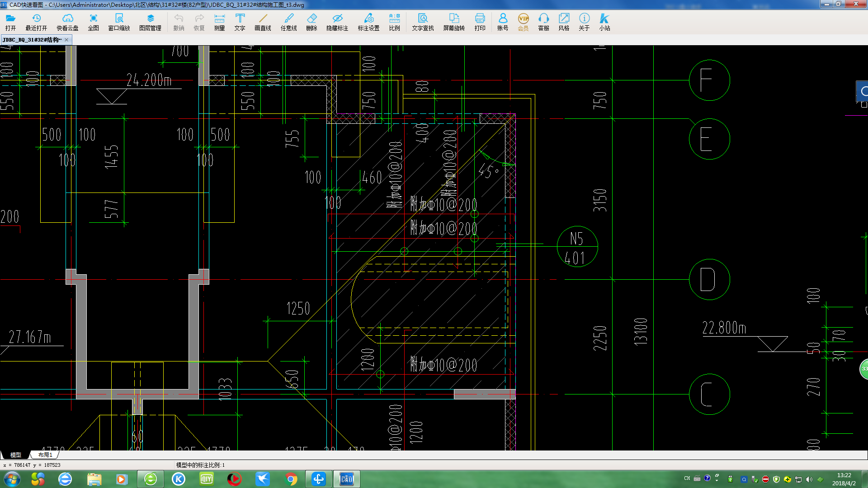This screenshot has width=868, height=488.
Task: Open iQIYI app from the taskbar
Action: click(x=207, y=479)
